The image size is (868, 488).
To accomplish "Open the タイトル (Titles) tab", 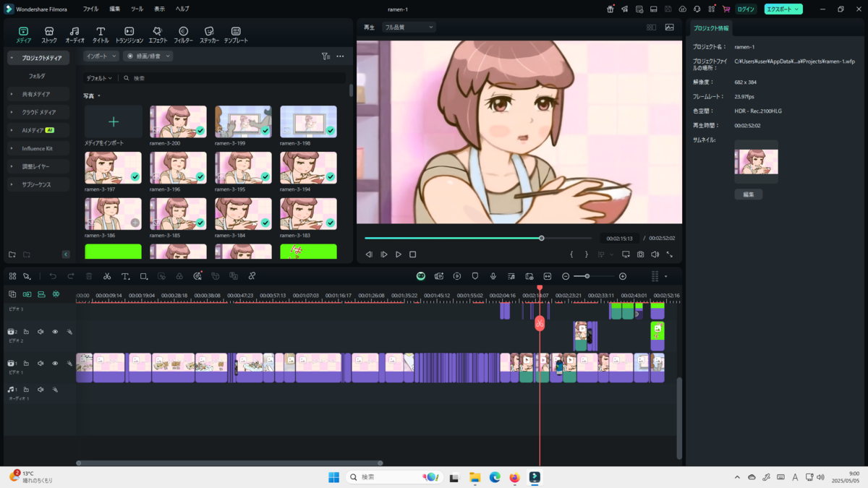I will [101, 35].
